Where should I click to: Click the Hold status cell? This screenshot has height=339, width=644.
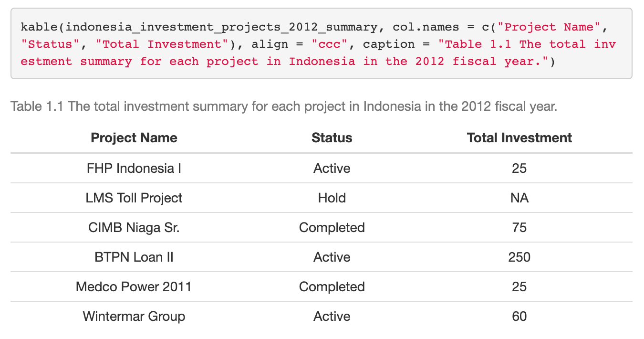[x=332, y=198]
